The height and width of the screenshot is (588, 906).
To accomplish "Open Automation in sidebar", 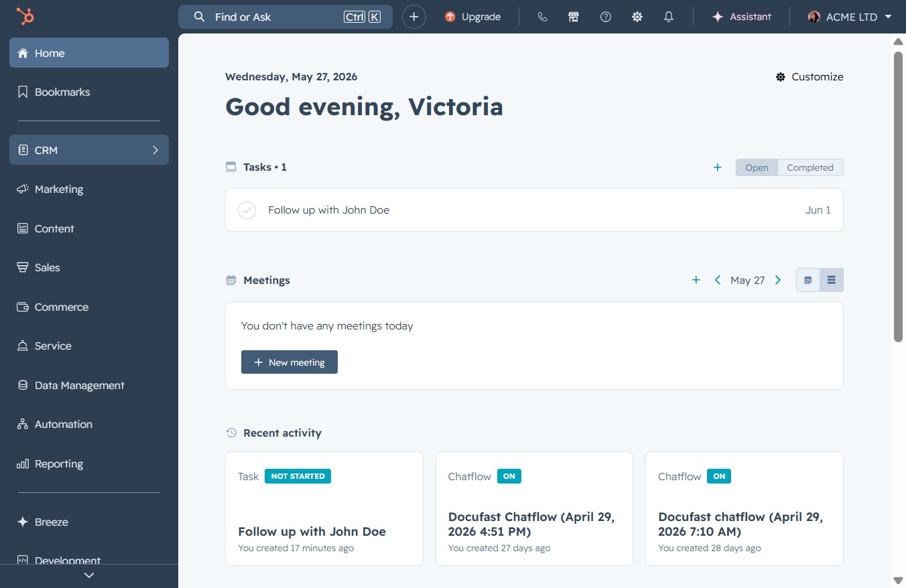I will [89, 424].
